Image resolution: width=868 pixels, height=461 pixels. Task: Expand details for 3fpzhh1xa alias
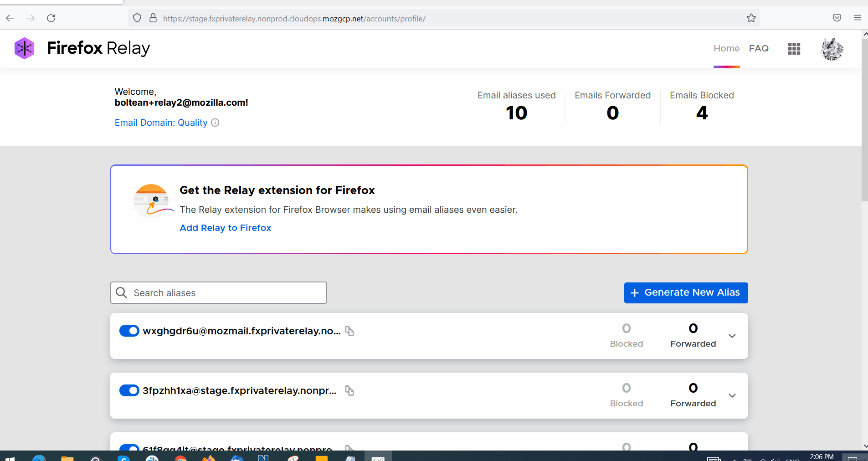pos(732,396)
